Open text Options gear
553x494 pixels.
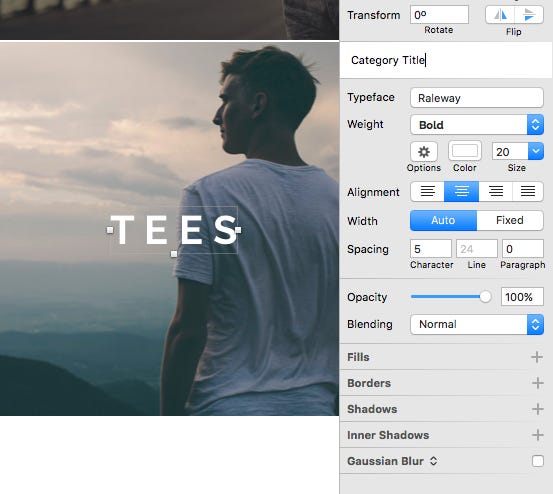tap(424, 152)
